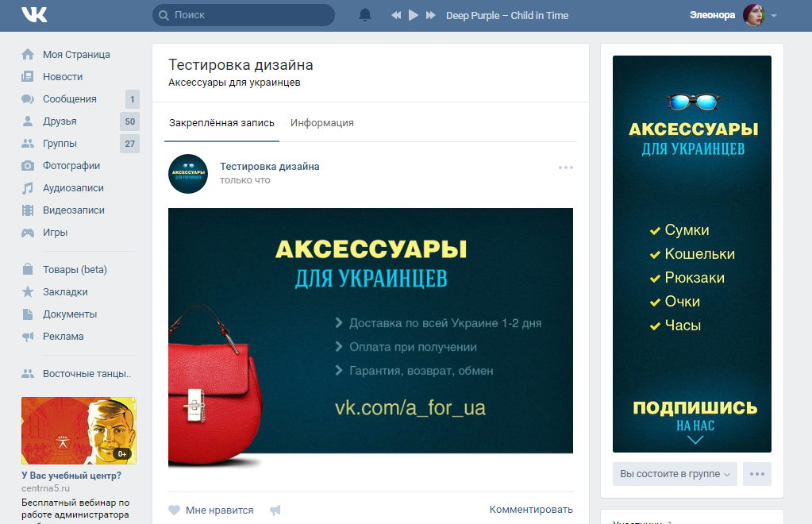
Task: Skip to previous audio track
Action: coord(396,16)
